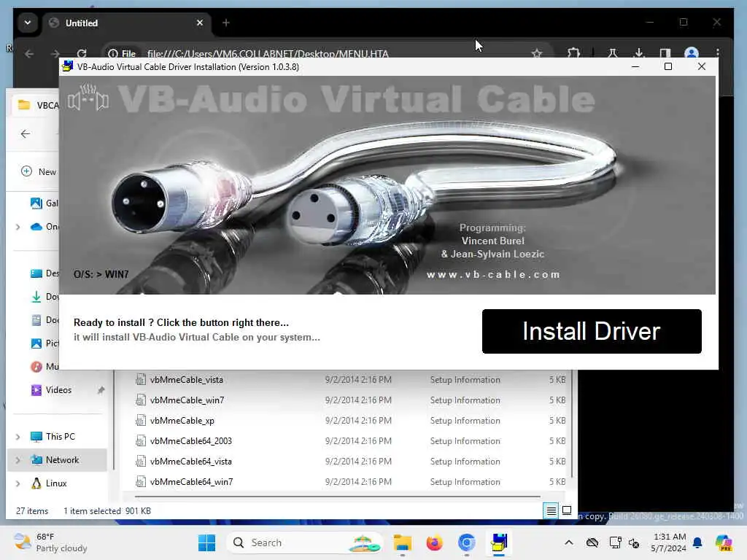Open Copilot preview icon in taskbar
747x560 pixels.
(x=724, y=542)
